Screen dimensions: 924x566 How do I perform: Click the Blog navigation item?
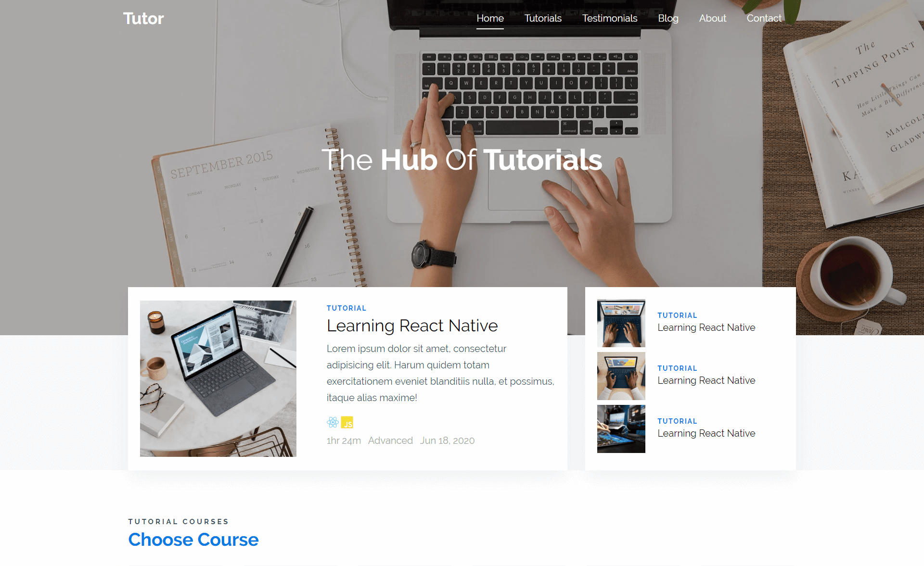[x=668, y=17]
